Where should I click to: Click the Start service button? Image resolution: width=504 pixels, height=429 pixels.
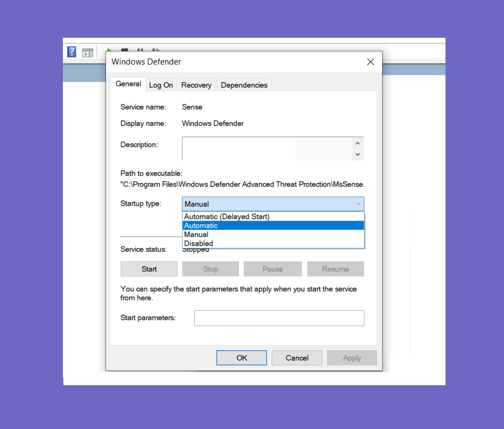click(x=149, y=269)
